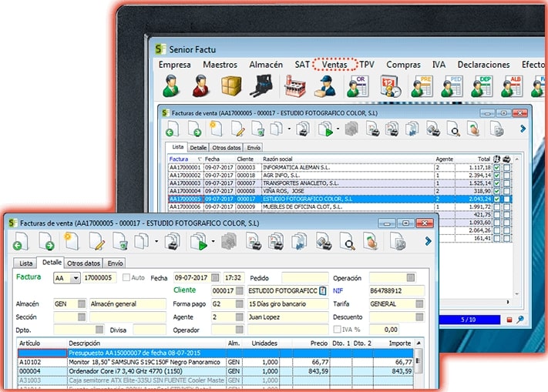
Task: Open the DEP deposits icon
Action: click(482, 85)
